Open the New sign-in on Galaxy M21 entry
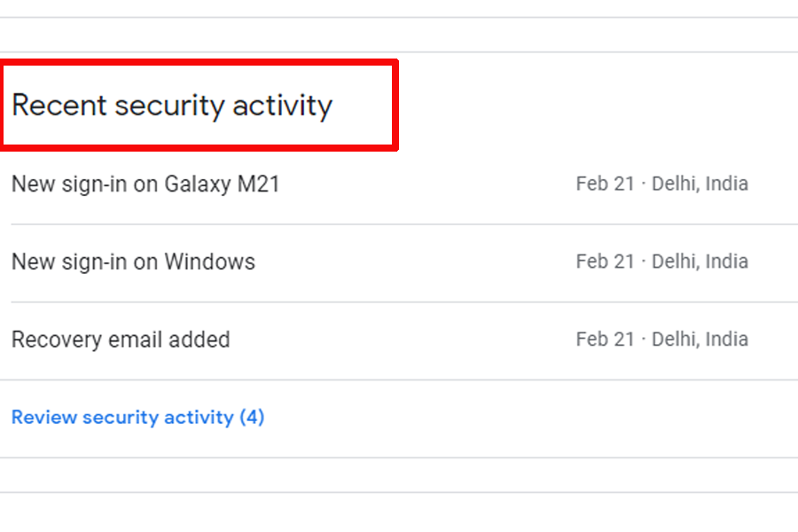Image resolution: width=798 pixels, height=532 pixels. (x=145, y=184)
